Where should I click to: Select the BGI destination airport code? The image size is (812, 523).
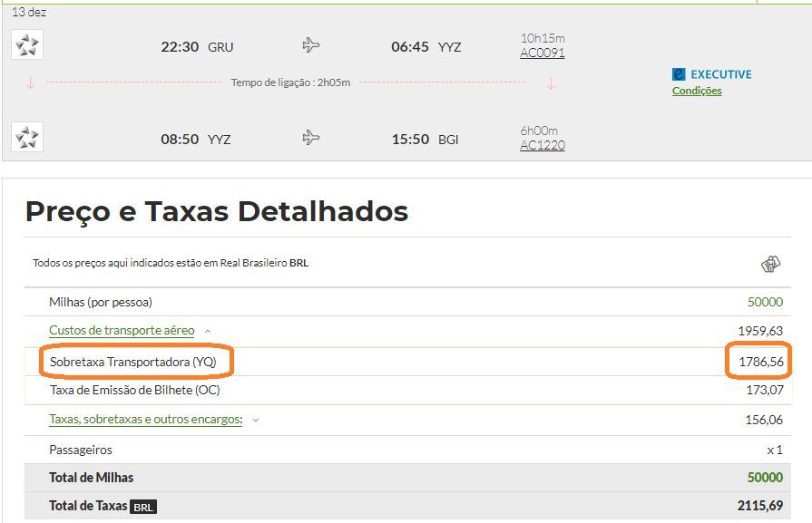pos(448,140)
